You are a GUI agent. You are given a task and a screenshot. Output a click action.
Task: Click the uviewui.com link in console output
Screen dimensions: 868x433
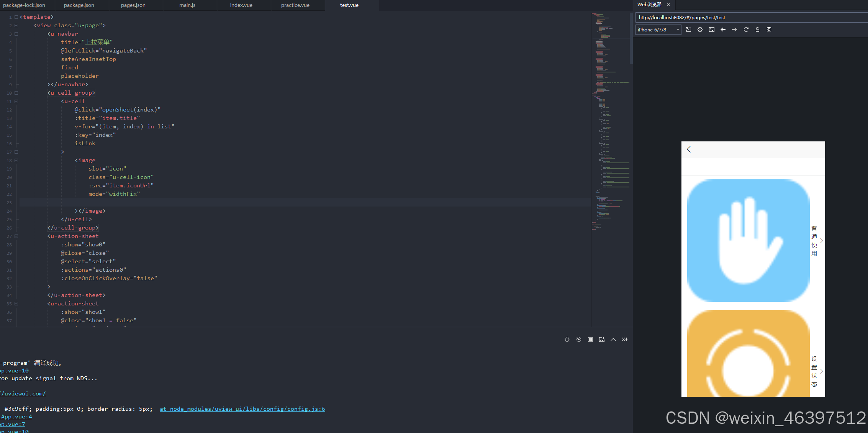[x=24, y=394]
